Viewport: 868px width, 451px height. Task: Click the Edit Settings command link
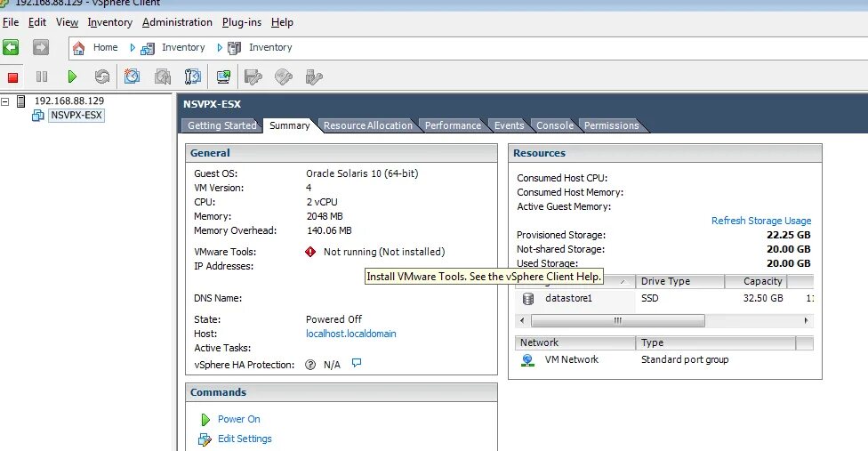pyautogui.click(x=245, y=439)
